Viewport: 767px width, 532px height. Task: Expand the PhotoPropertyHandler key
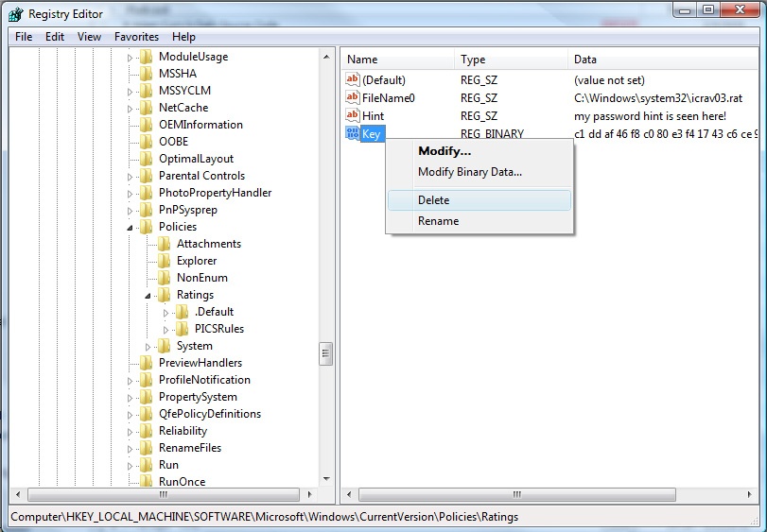tap(130, 194)
